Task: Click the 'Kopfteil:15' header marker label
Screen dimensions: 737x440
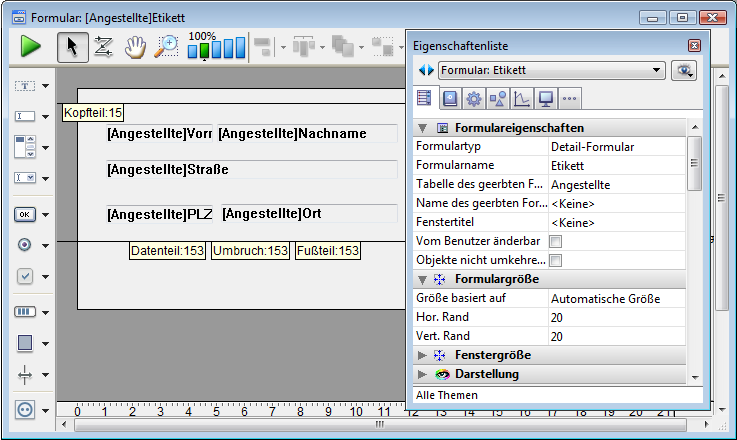Action: tap(93, 113)
